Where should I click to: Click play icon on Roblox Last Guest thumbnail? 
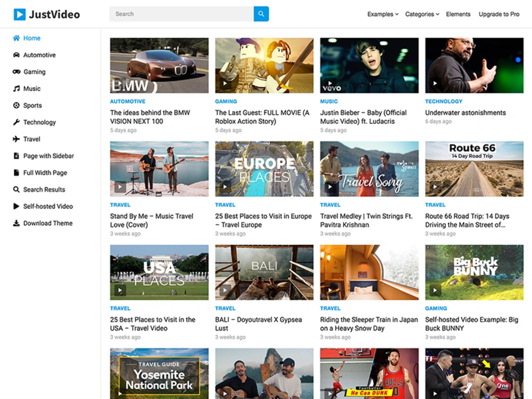tap(225, 83)
